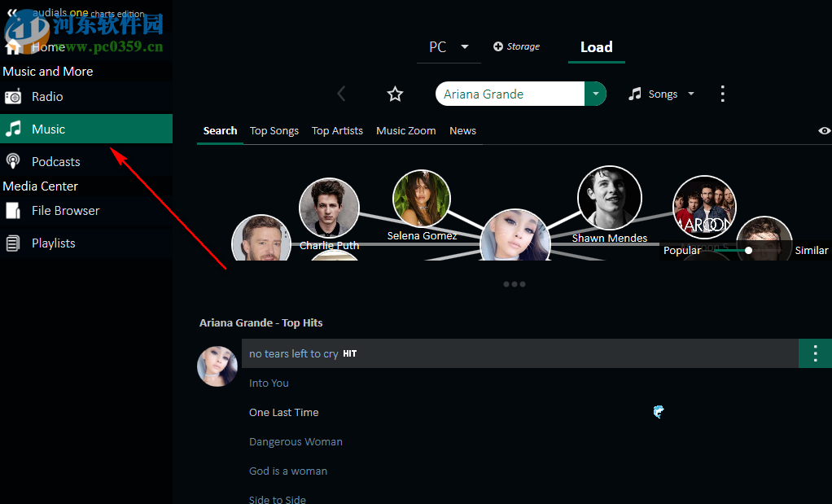Select Justin Timberlake artist bubble
This screenshot has height=504, width=832.
[261, 239]
